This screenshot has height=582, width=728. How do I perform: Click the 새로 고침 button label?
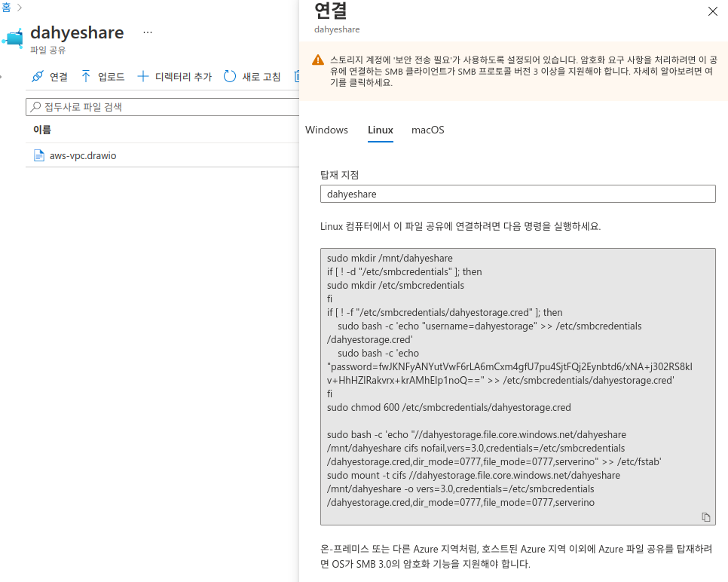pos(262,77)
